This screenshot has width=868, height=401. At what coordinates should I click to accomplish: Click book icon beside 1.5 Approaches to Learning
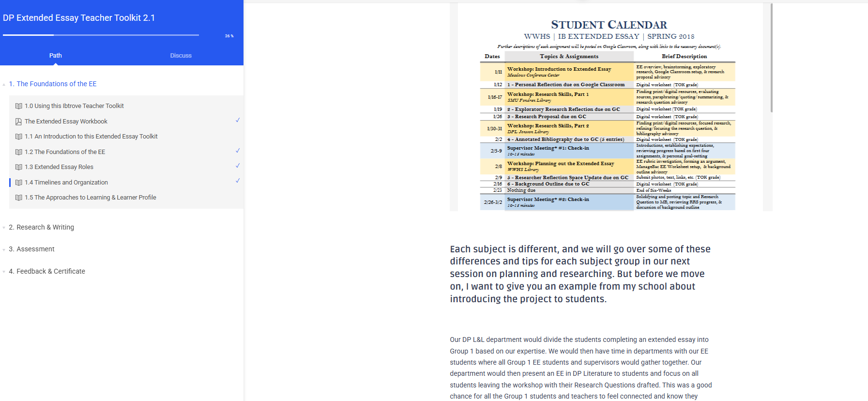(x=18, y=198)
